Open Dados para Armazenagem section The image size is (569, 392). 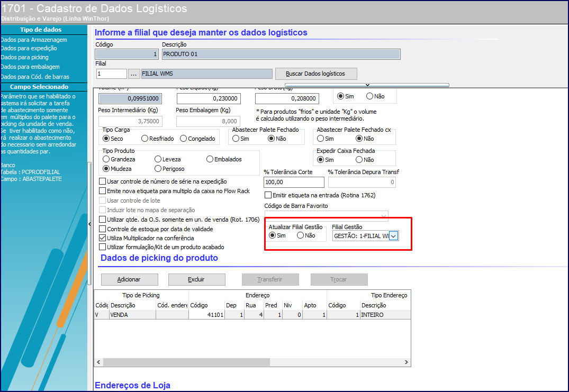pyautogui.click(x=34, y=40)
